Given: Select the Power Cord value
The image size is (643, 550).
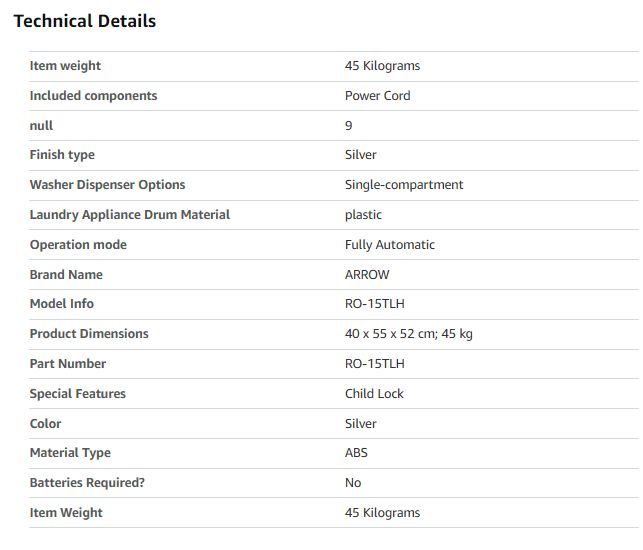Looking at the screenshot, I should 377,96.
